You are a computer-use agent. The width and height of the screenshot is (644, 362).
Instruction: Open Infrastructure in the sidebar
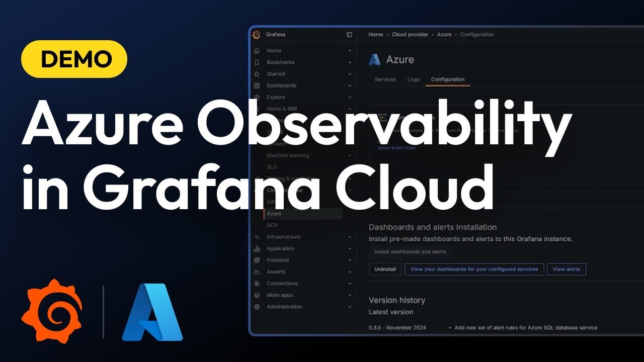click(x=283, y=237)
